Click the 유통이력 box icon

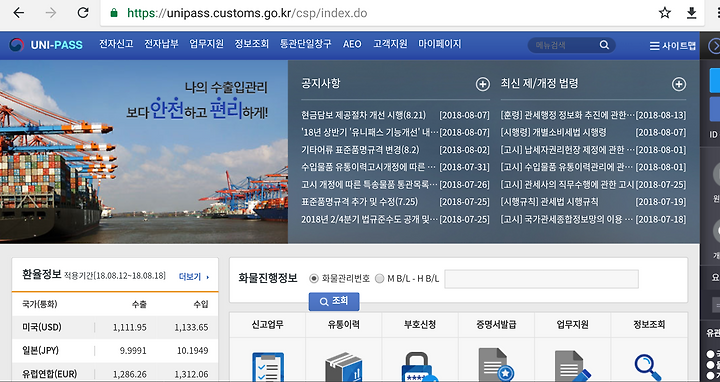click(x=344, y=366)
